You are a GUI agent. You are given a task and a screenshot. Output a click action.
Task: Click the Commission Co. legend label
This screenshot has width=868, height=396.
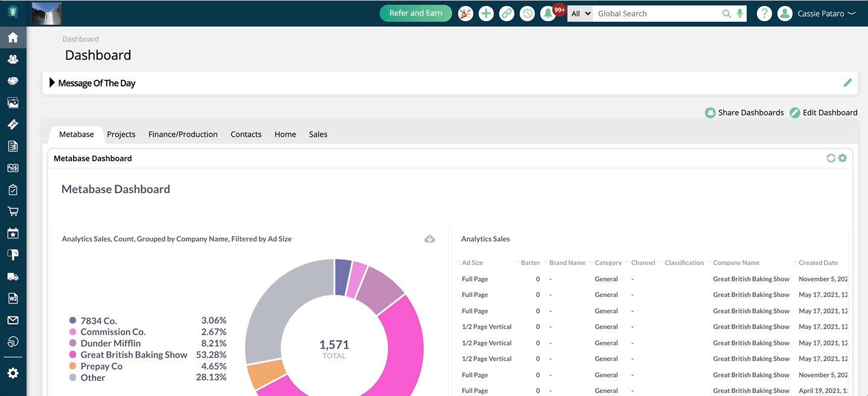click(113, 332)
